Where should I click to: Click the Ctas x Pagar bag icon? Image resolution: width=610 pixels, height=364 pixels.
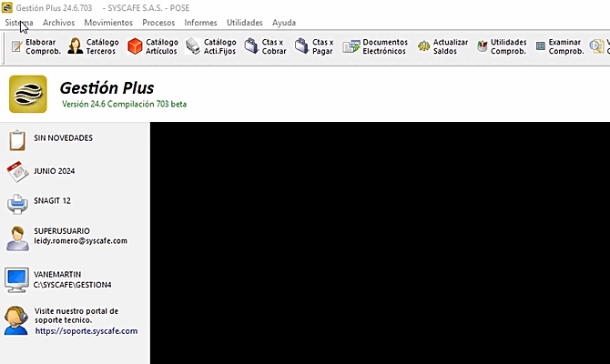click(301, 45)
